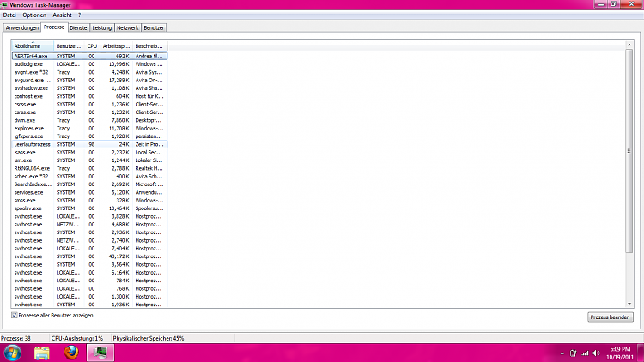Show hidden tray icons arrow
This screenshot has width=644, height=362.
[562, 353]
